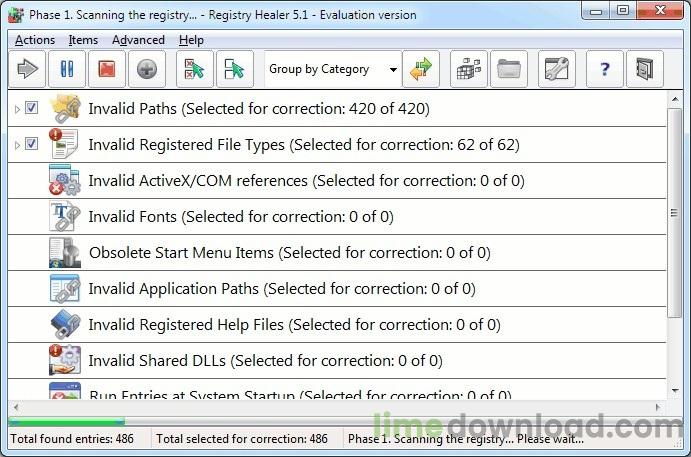Click the registry cubes toolbar icon
The image size is (691, 457).
(x=468, y=69)
